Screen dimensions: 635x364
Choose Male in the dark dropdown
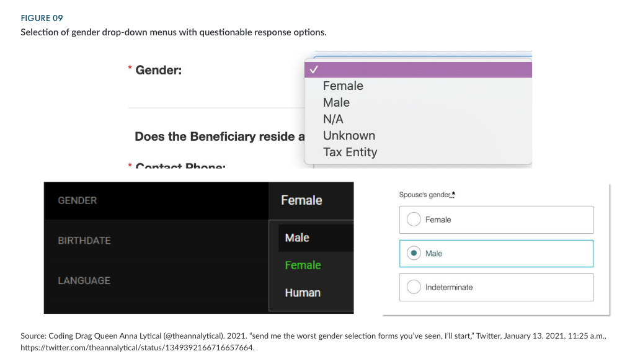tap(297, 238)
